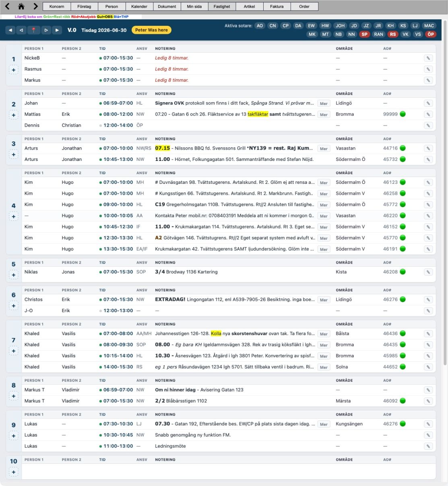Toggle active sweeper ÖP filter
The height and width of the screenshot is (486, 448).
click(431, 34)
